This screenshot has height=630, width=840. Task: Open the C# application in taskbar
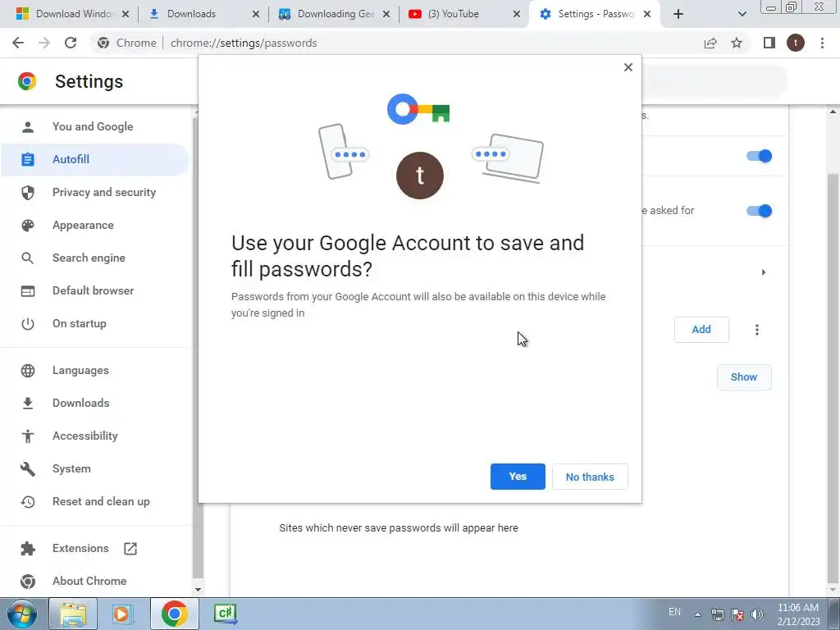point(225,614)
